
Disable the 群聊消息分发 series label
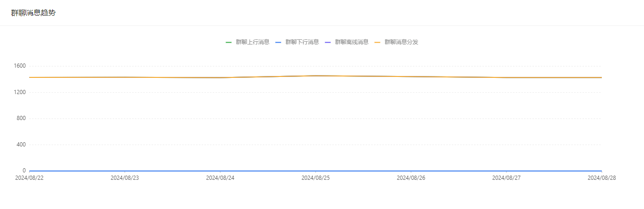[x=401, y=42]
